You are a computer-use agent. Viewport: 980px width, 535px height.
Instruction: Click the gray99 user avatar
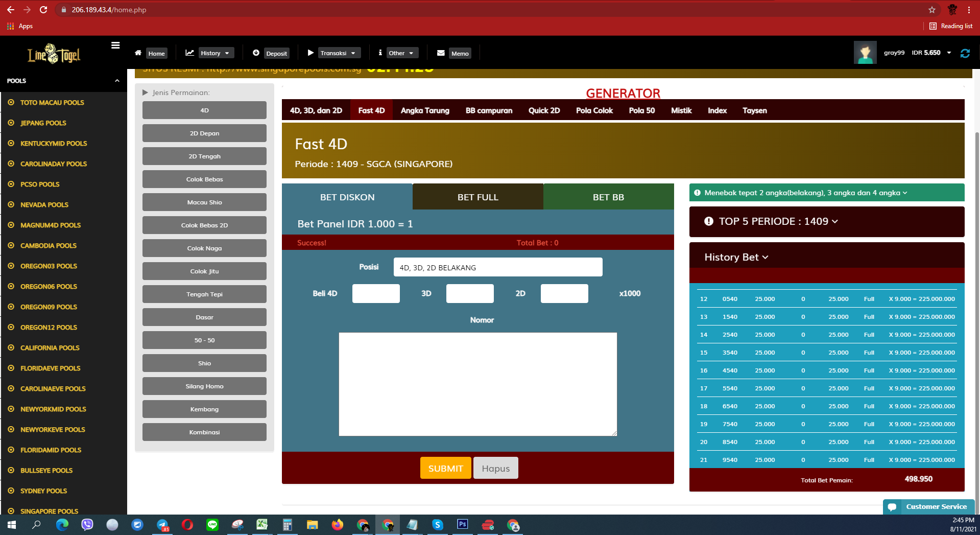[x=865, y=53]
